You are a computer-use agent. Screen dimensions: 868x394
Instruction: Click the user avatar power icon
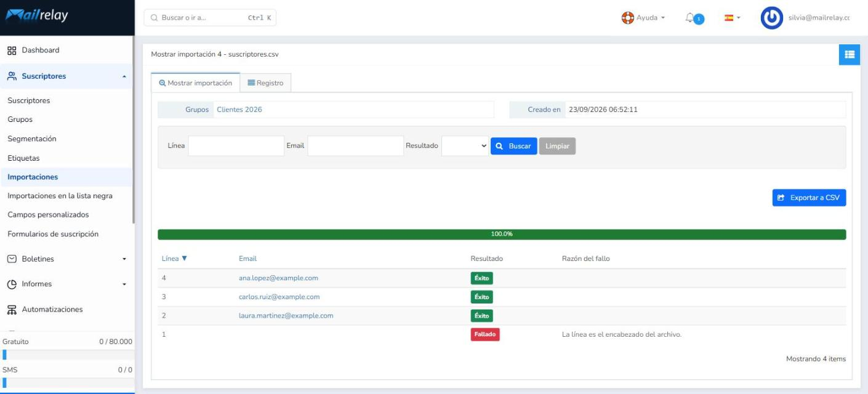(771, 18)
